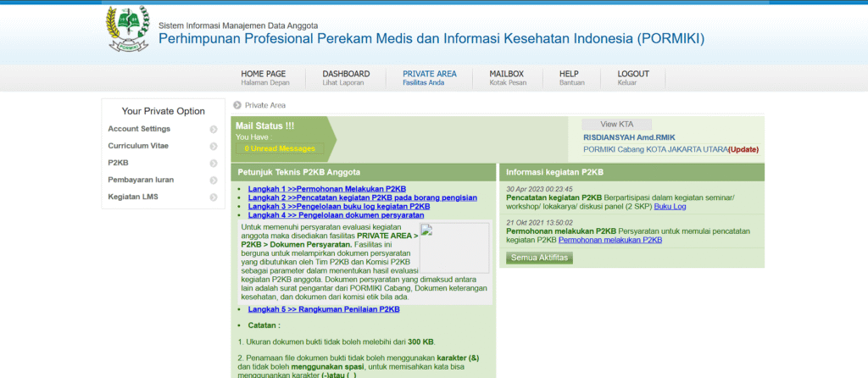Click arrow icon beside P2KB sidebar item
The width and height of the screenshot is (868, 378).
tap(214, 164)
